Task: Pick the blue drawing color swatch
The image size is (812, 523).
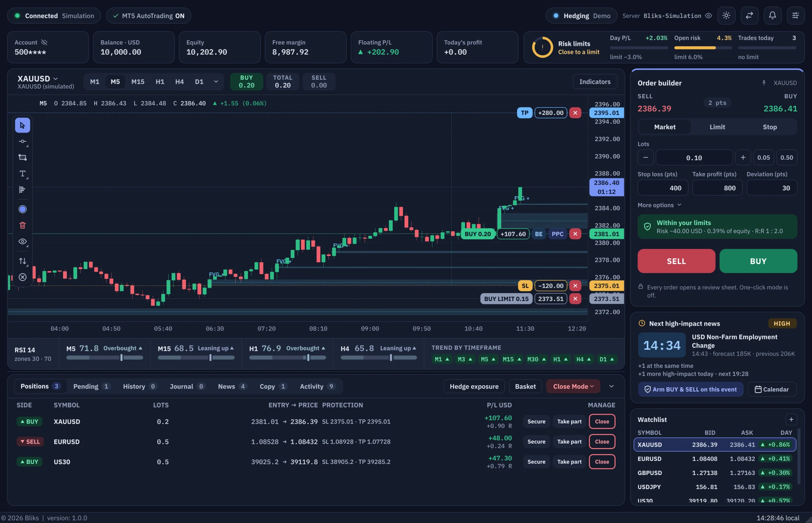Action: (x=23, y=209)
